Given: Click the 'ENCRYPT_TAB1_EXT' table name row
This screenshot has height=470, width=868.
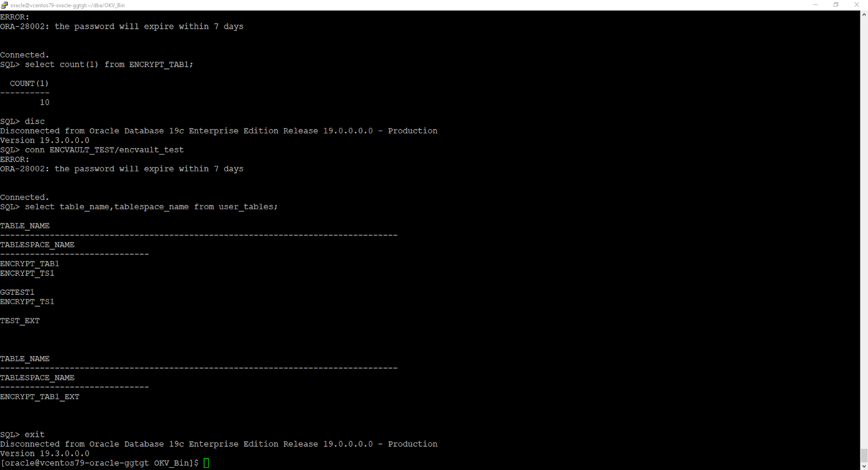Looking at the screenshot, I should [40, 397].
